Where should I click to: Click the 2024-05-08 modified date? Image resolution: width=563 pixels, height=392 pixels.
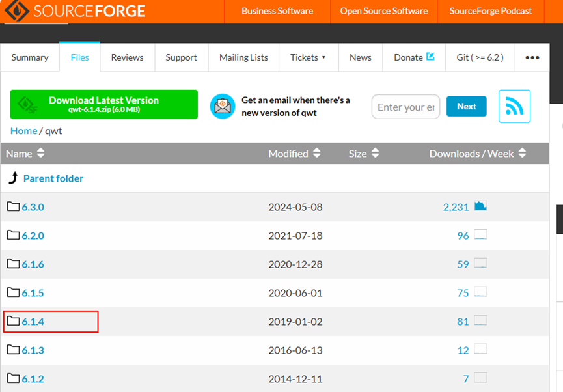pos(295,207)
